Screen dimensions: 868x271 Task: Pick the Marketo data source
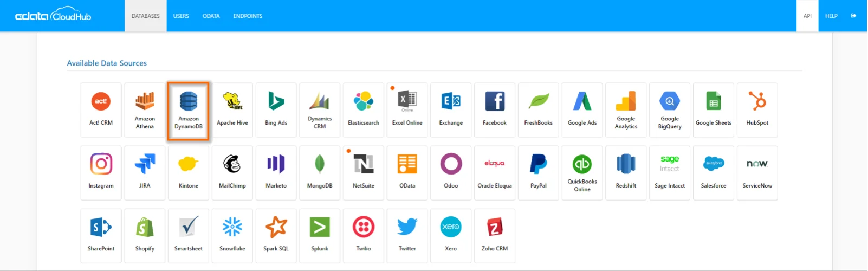[276, 173]
